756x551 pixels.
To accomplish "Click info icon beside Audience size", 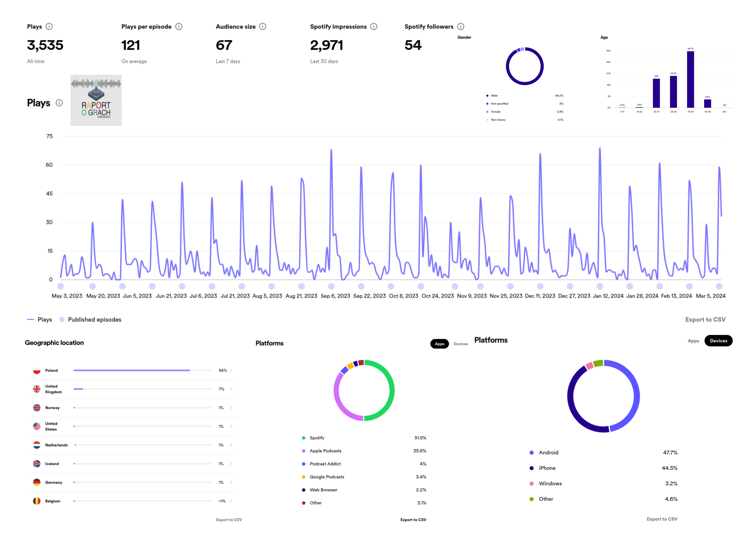I will coord(263,26).
